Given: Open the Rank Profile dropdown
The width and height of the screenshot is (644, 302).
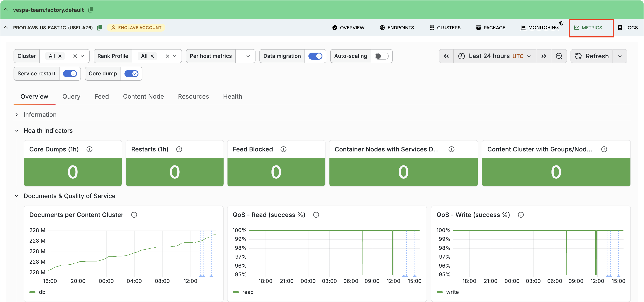Looking at the screenshot, I should click(175, 56).
